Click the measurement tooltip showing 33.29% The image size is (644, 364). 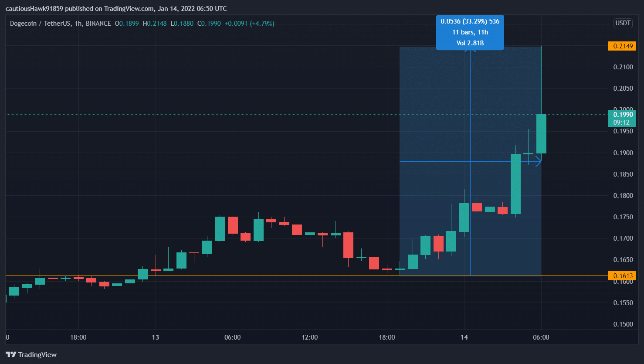click(470, 32)
